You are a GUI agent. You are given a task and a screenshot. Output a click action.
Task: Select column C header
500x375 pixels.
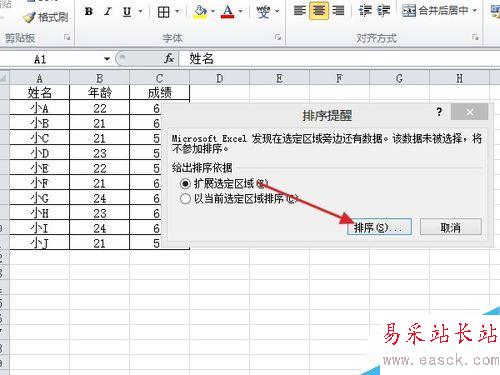(x=159, y=78)
